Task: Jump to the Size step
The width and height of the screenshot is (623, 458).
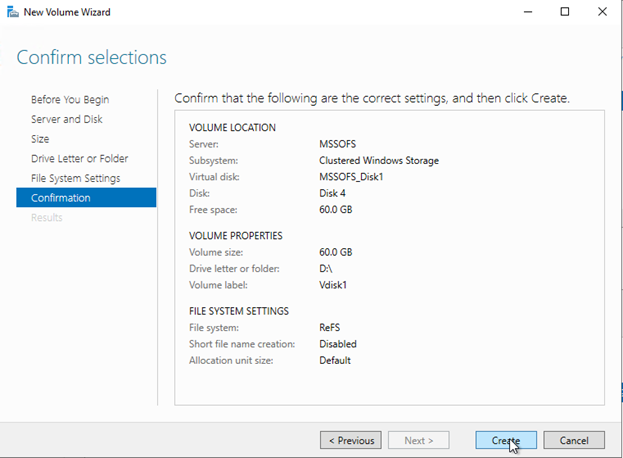Action: click(x=40, y=139)
